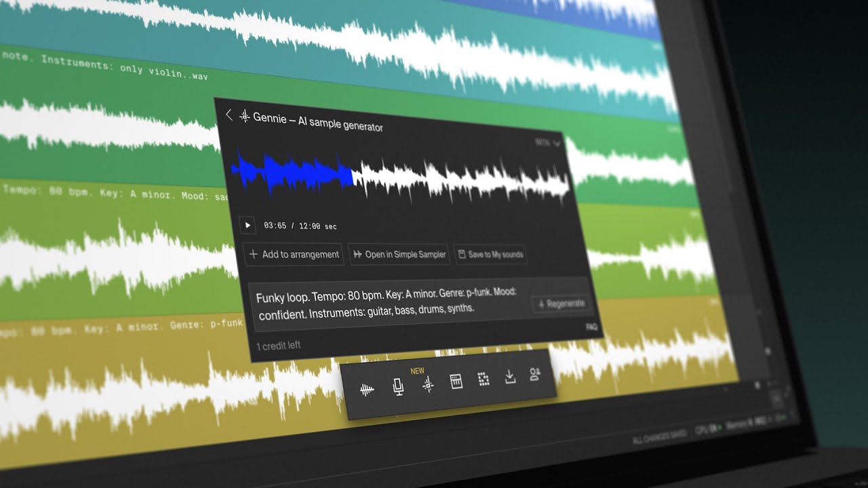868x488 pixels.
Task: Click the Regenerate button
Action: [x=560, y=304]
